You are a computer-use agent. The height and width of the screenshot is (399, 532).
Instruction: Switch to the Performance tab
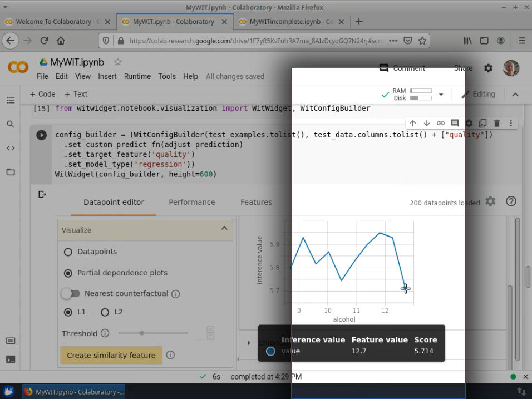192,202
